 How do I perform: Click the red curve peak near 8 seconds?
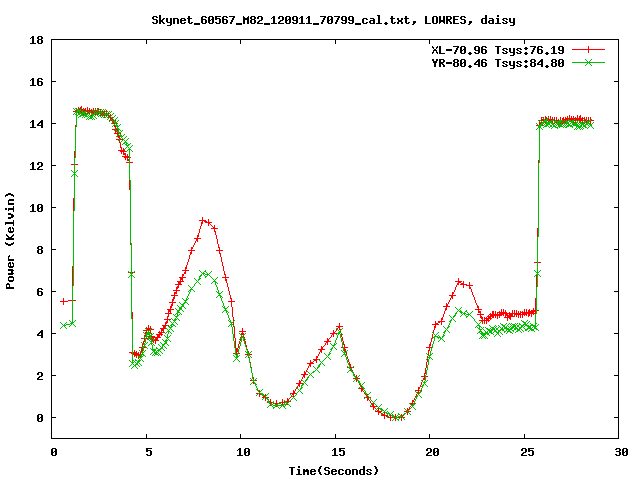click(x=202, y=220)
